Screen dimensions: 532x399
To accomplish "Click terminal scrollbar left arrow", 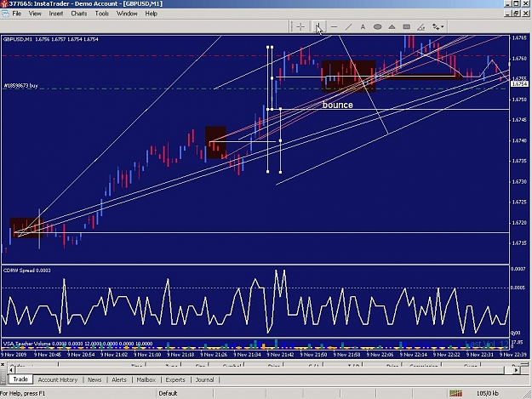I will coord(12,370).
